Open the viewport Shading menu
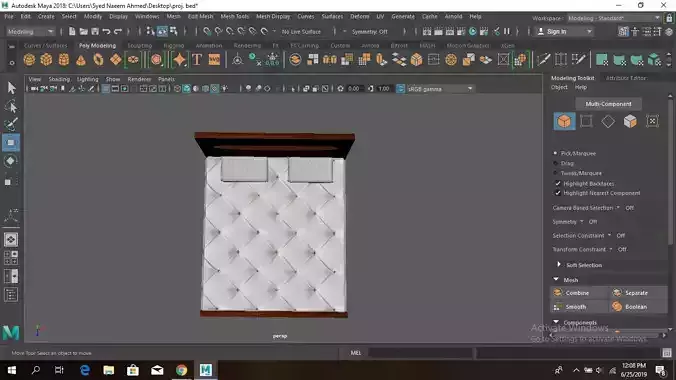The image size is (676, 380). (59, 79)
